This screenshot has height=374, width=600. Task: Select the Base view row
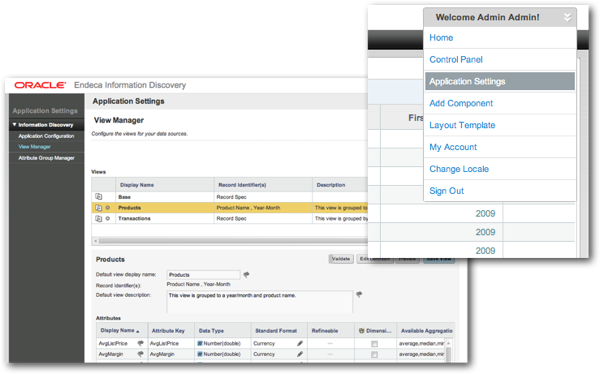(230, 197)
